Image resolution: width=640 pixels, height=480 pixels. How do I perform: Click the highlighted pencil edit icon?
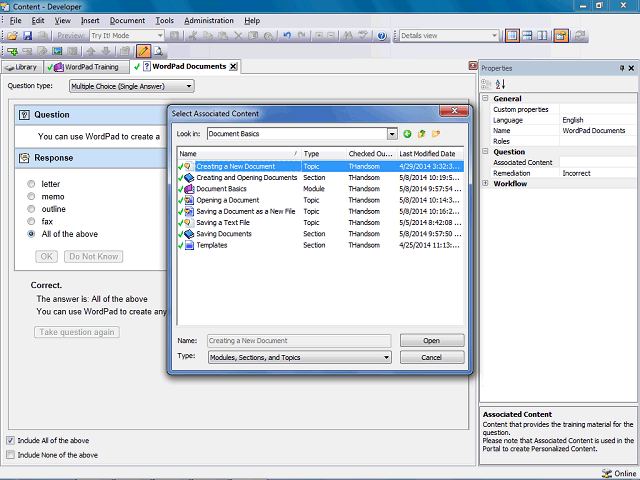(x=143, y=51)
